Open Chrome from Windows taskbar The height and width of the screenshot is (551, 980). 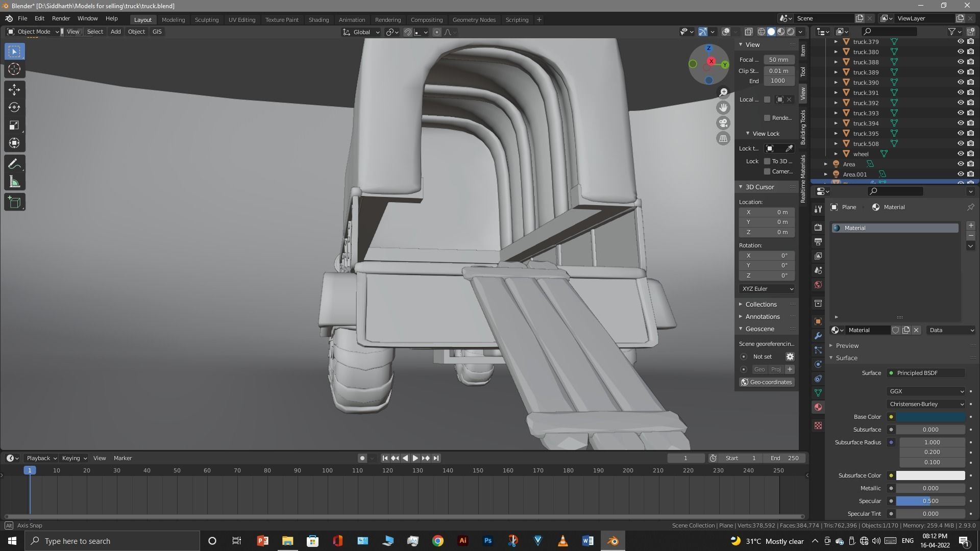click(x=438, y=541)
